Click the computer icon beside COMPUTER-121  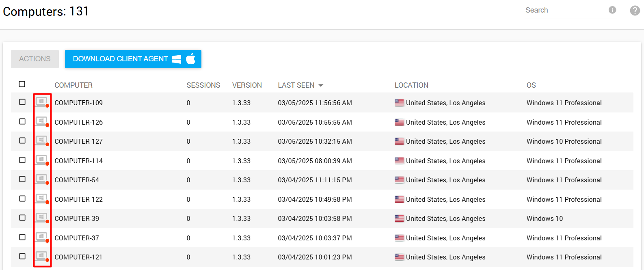[x=42, y=257]
